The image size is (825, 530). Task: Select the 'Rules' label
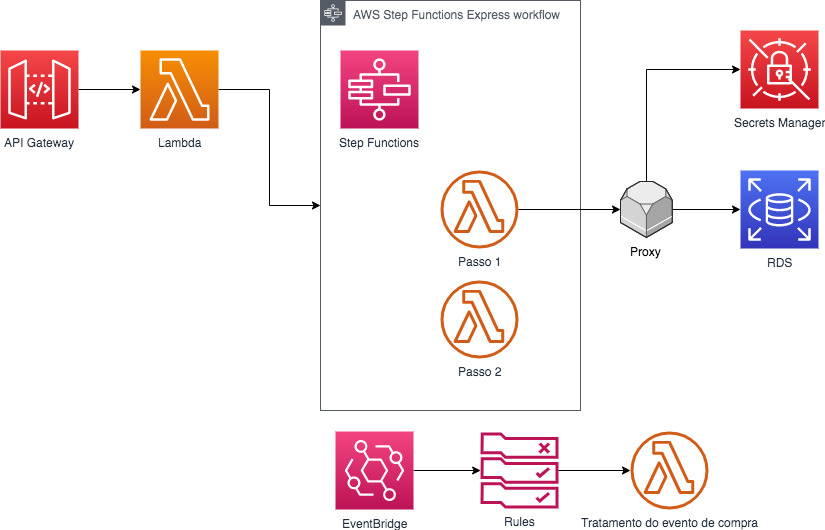[x=519, y=522]
